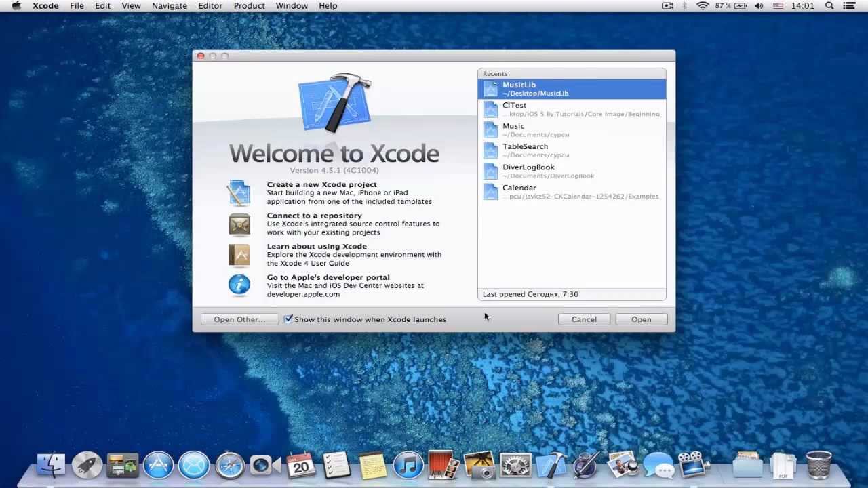868x488 pixels.
Task: Open Notification Center list icon
Action: coord(850,5)
